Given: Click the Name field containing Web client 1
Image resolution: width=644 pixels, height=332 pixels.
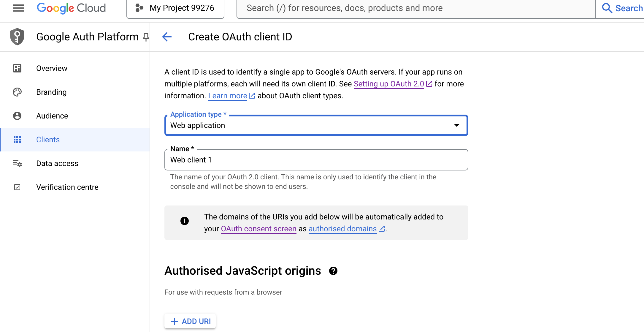Looking at the screenshot, I should 316,160.
